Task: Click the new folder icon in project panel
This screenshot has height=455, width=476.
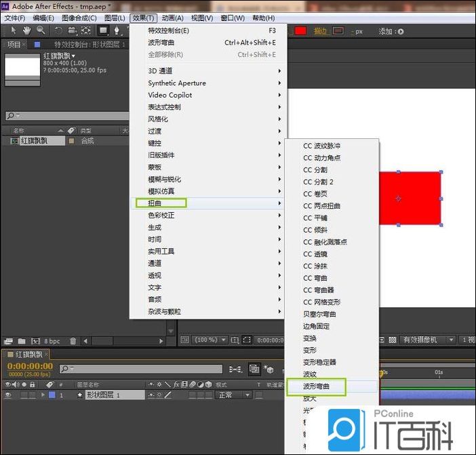Action: [22, 341]
